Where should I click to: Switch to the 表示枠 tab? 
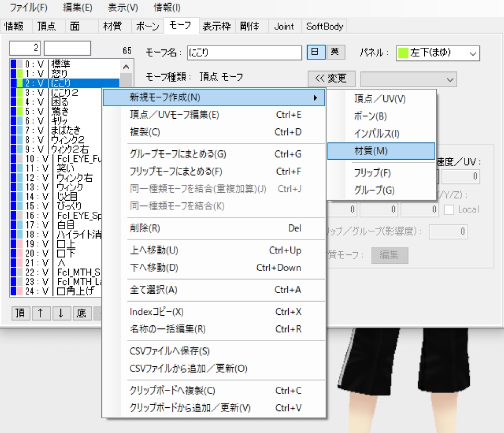tap(217, 26)
